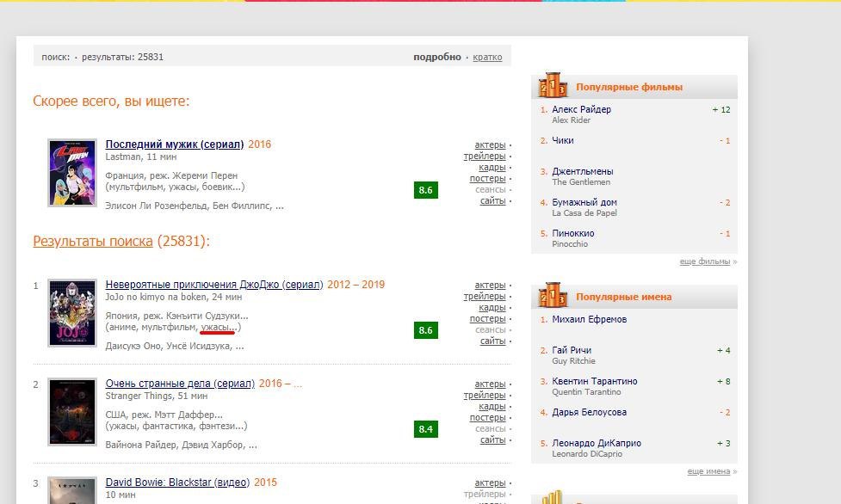Open popular film Джентльмены
841x504 pixels.
583,171
